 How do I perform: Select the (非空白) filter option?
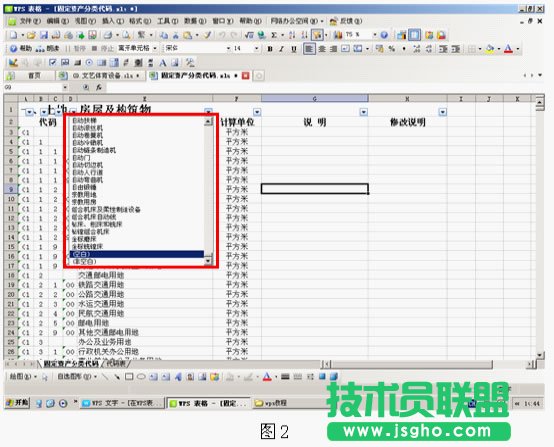coord(137,261)
